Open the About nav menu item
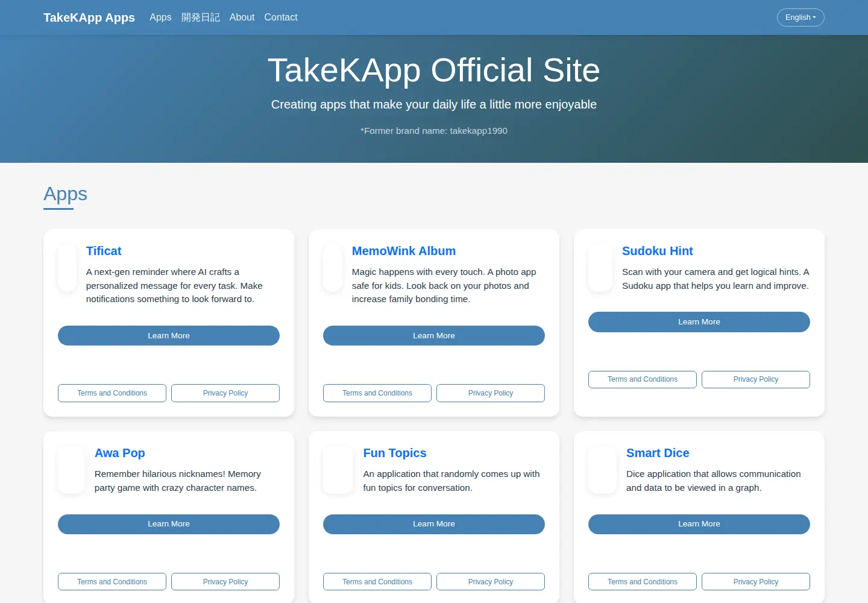Viewport: 868px width, 603px height. [x=242, y=17]
